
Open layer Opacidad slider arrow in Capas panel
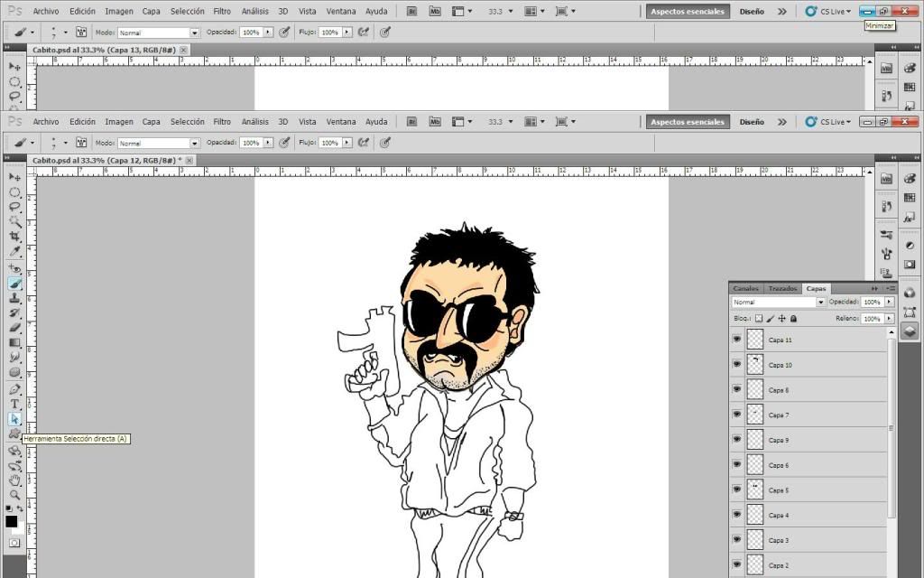889,302
